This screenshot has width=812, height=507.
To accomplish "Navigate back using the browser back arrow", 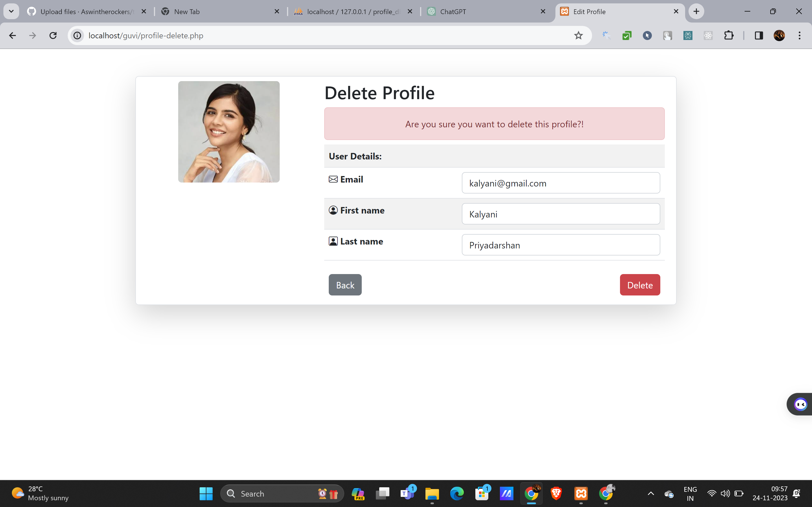I will coord(12,35).
